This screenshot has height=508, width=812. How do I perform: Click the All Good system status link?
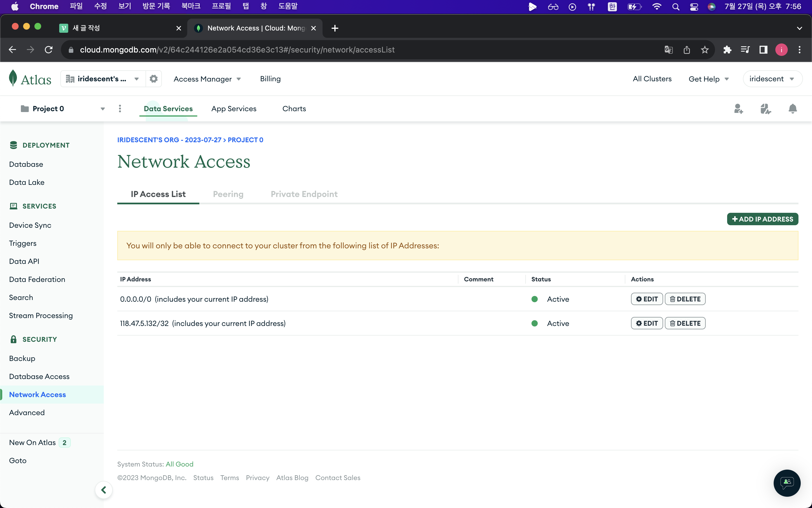point(180,464)
